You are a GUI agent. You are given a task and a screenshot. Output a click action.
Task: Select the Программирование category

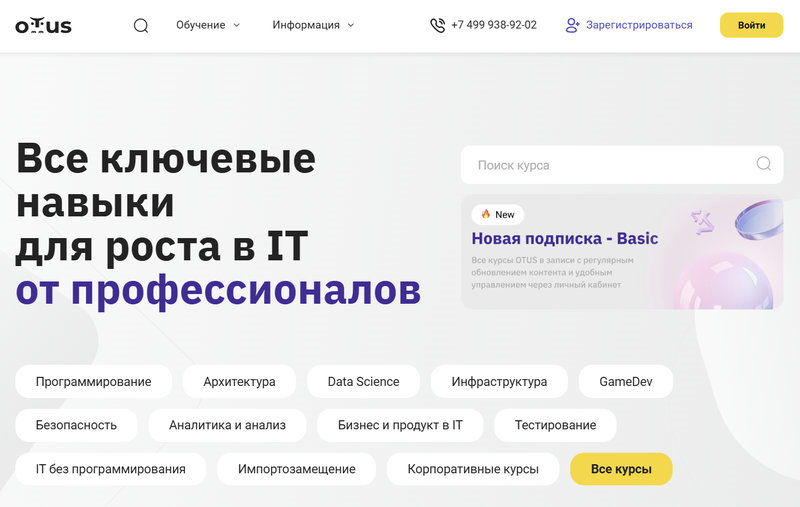[x=94, y=382]
